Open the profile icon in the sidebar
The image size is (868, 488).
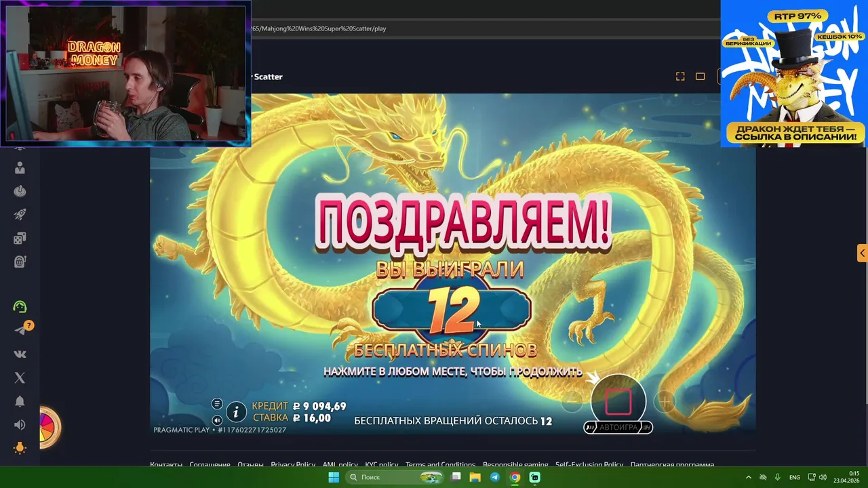click(20, 168)
